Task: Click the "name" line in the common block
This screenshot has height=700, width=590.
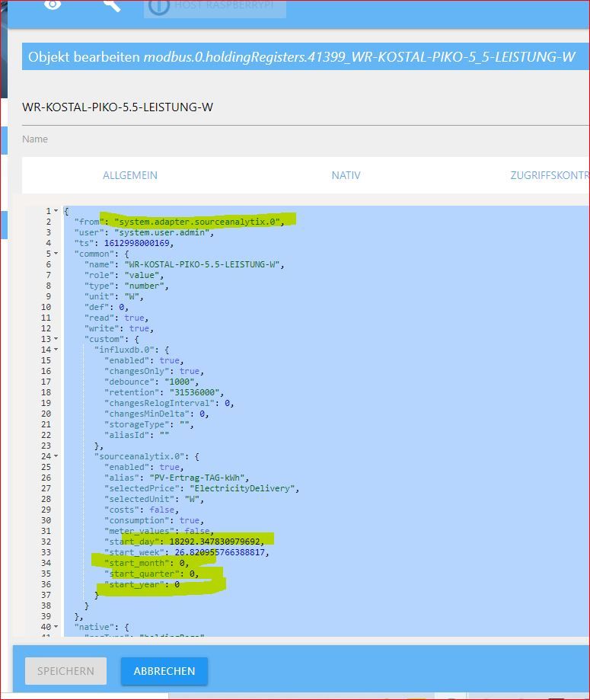Action: point(184,264)
